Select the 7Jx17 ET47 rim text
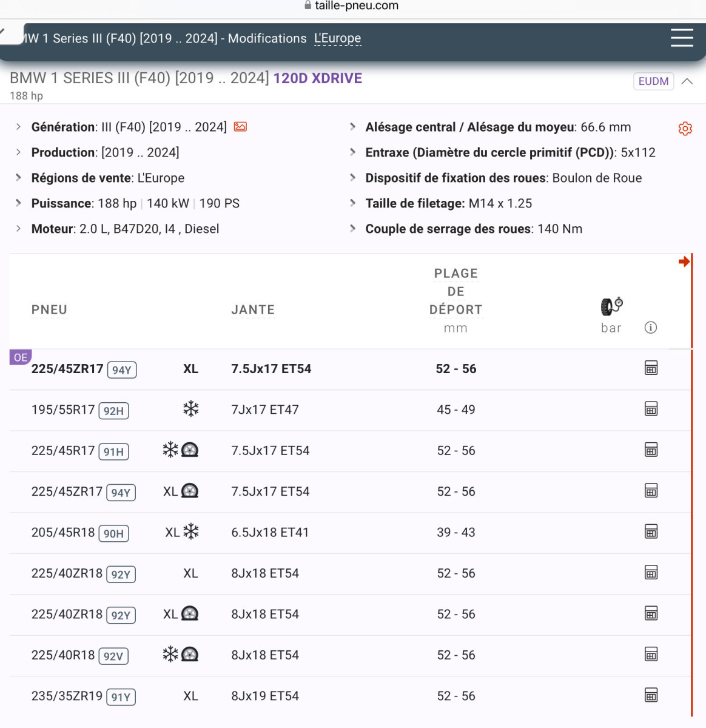Screen dimensions: 706x728 (265, 409)
